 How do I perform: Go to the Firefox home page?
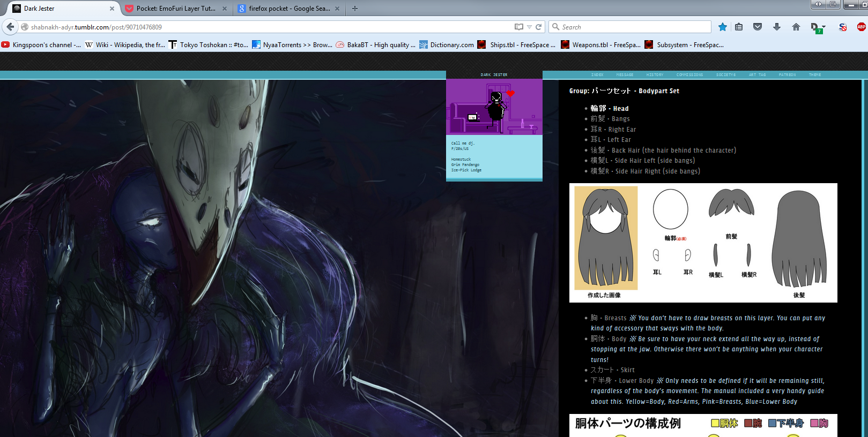(x=796, y=27)
